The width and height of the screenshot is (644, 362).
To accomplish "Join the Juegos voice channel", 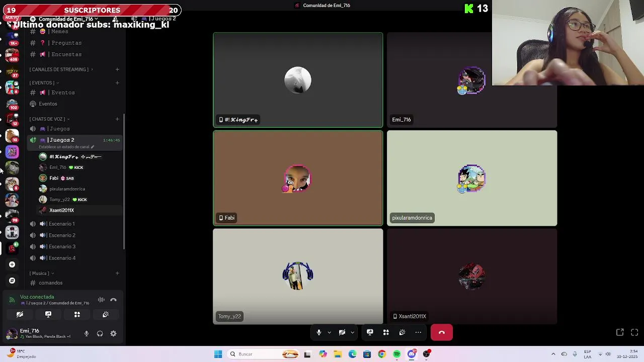I will pyautogui.click(x=74, y=129).
